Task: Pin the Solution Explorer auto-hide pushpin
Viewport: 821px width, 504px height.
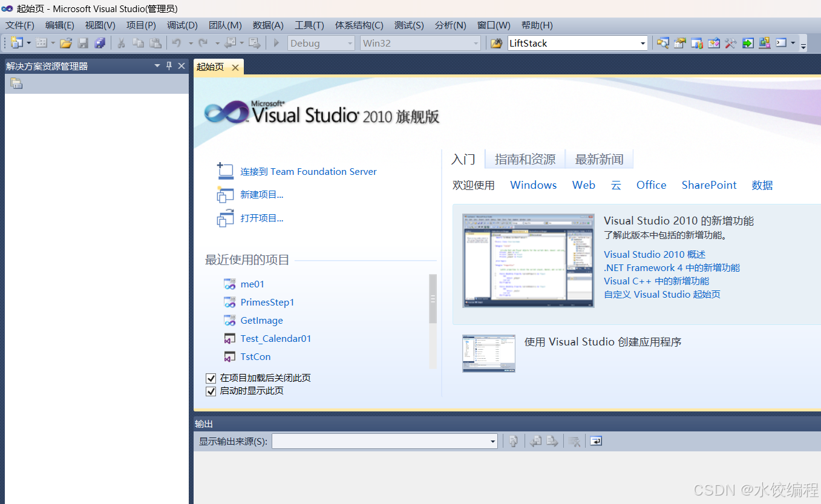Action: pos(169,66)
